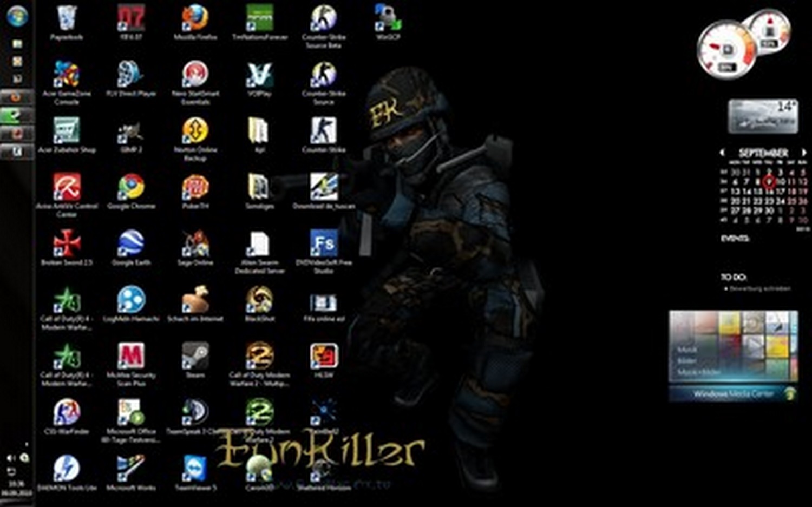The width and height of the screenshot is (812, 507).
Task: Open the Media Center picture tiles thumbnail
Action: coord(734,347)
